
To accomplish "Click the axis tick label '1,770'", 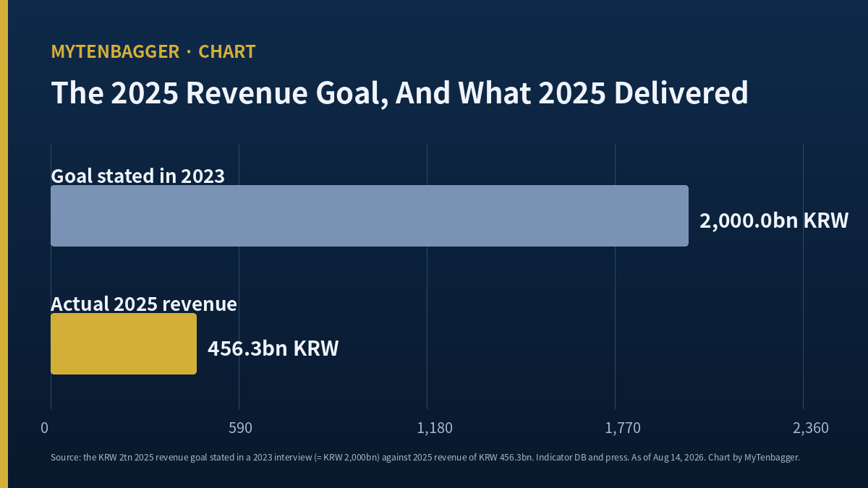I will (x=624, y=428).
